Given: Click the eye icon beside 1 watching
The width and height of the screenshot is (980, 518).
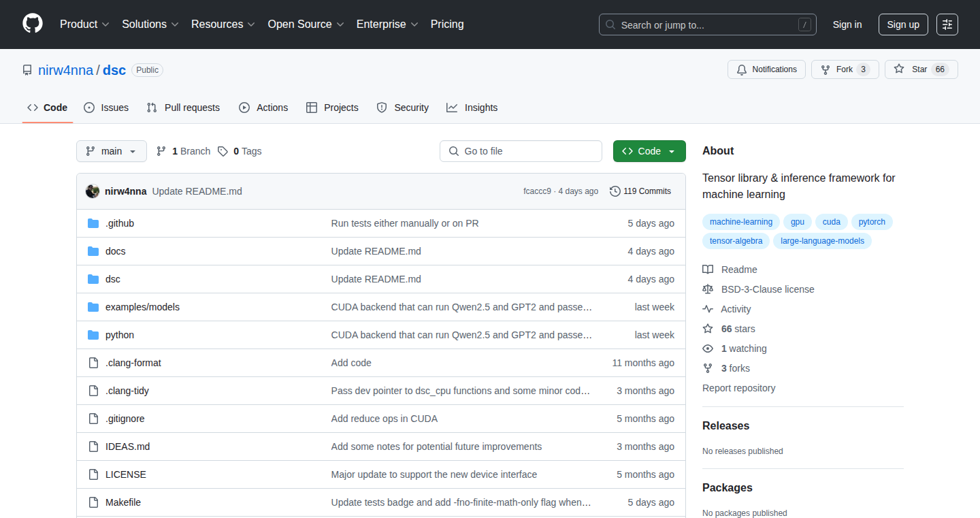Looking at the screenshot, I should click(x=708, y=349).
